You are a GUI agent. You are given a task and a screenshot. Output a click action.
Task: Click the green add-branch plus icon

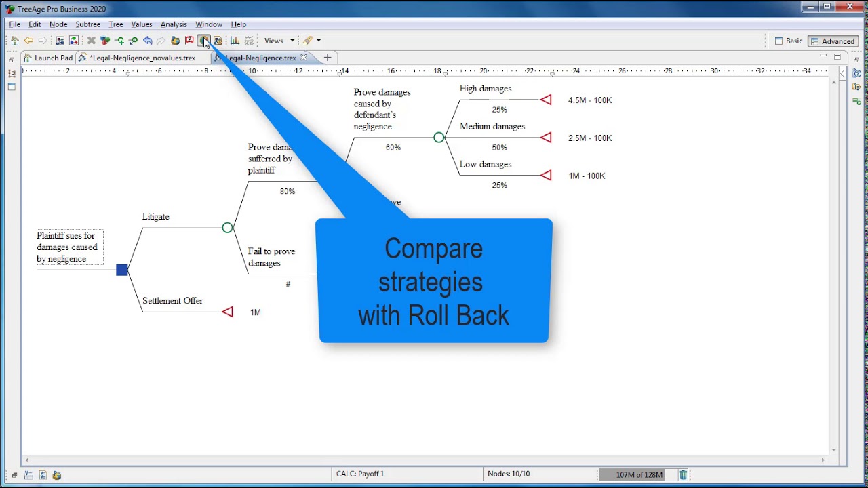(x=119, y=41)
